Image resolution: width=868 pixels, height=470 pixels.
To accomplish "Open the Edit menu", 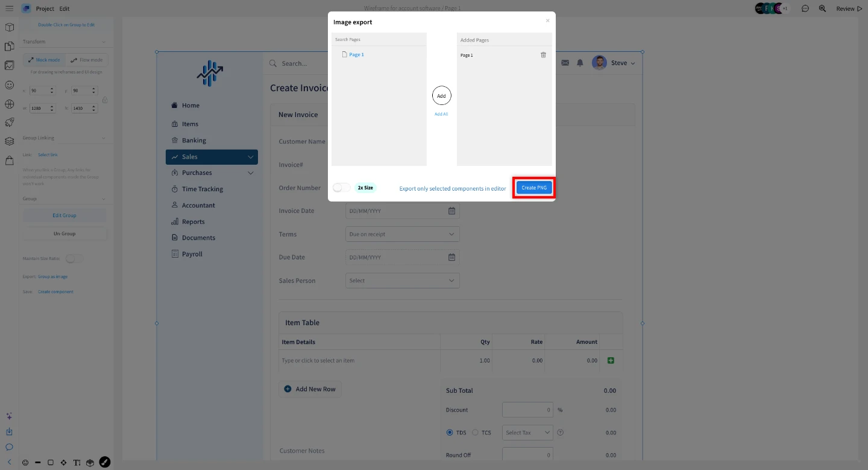I will pyautogui.click(x=64, y=8).
